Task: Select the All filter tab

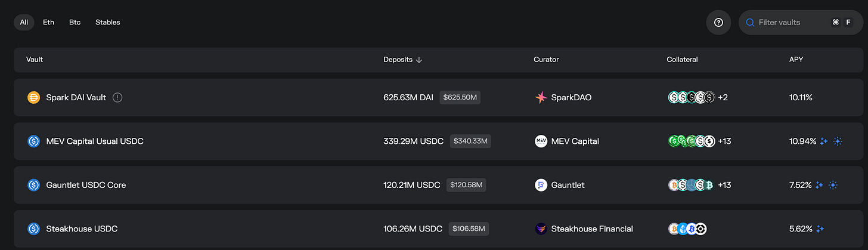Action: [24, 22]
